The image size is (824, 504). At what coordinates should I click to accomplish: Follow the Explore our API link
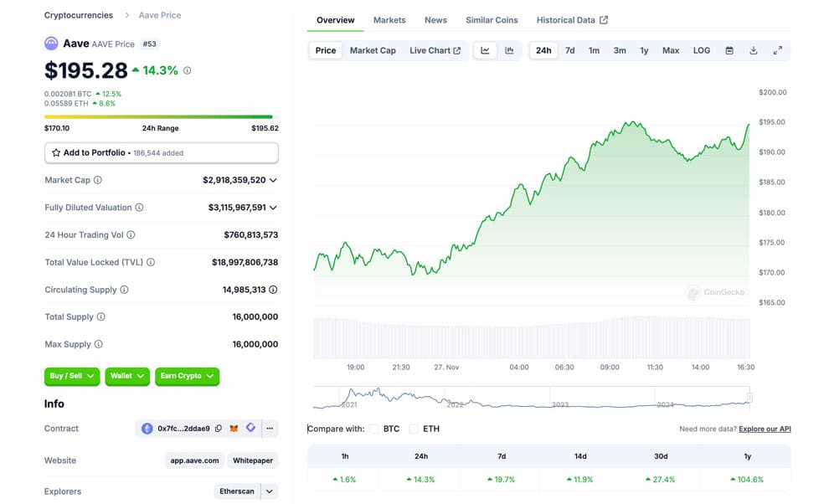pyautogui.click(x=765, y=429)
